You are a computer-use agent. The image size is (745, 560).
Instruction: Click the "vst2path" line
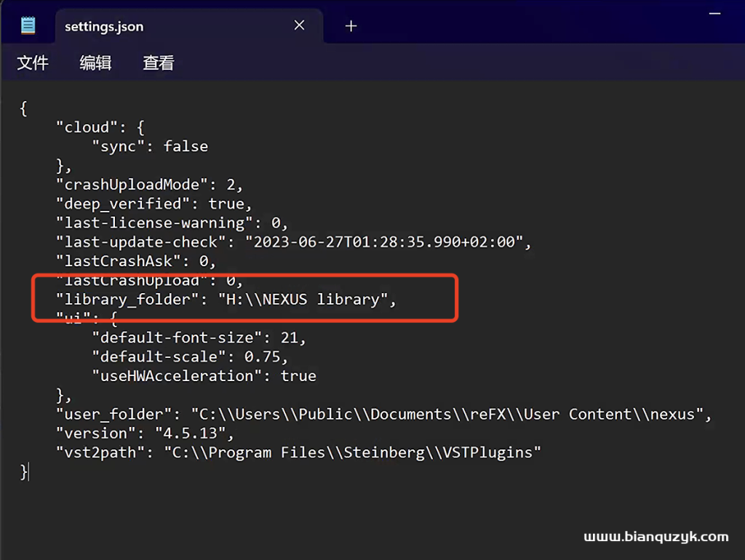[298, 452]
